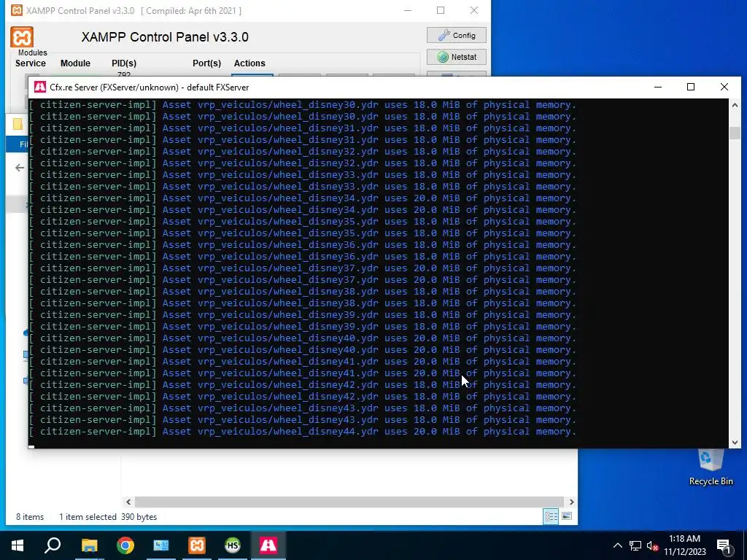The height and width of the screenshot is (560, 747).
Task: Open the HeidiSQL taskbar icon
Action: [233, 545]
